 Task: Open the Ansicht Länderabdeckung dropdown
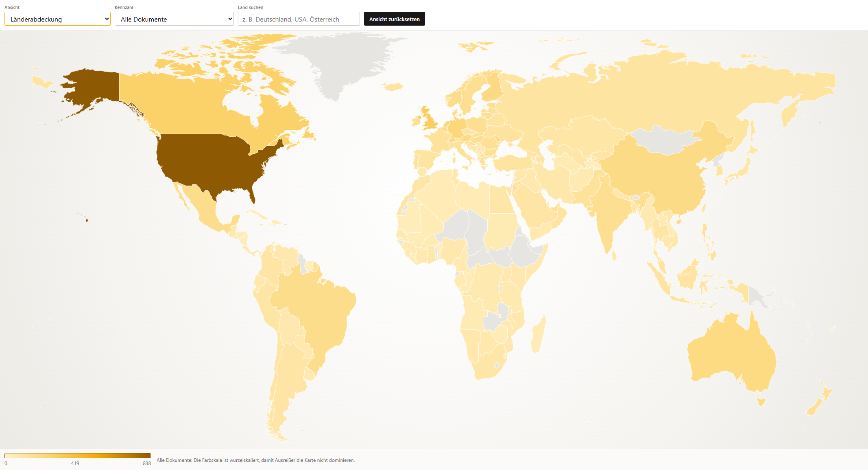click(x=57, y=19)
